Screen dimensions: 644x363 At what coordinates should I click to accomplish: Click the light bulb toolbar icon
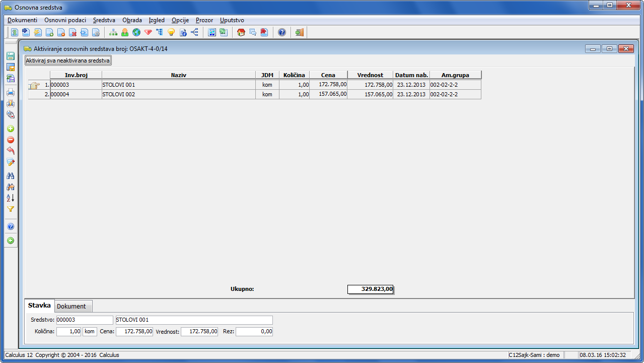coord(171,32)
